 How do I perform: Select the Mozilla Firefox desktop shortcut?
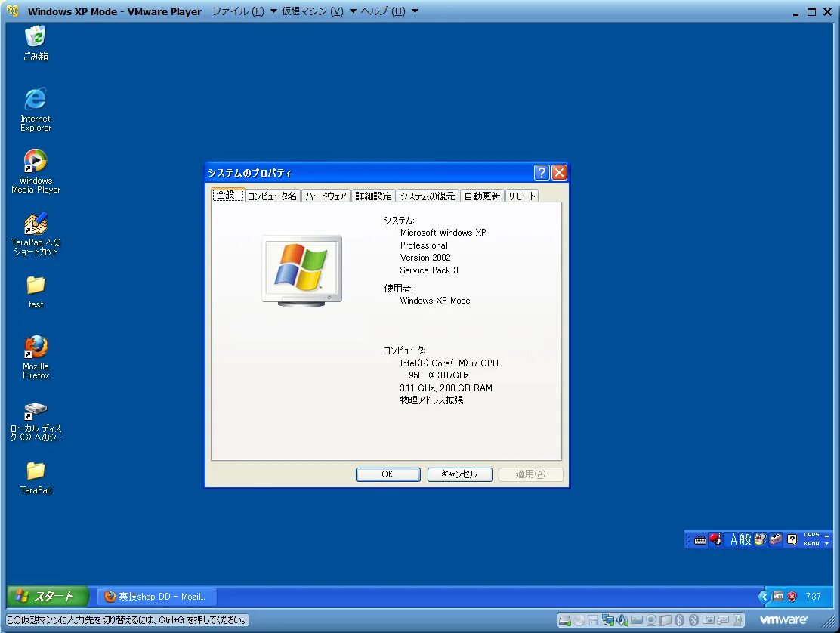click(x=36, y=357)
